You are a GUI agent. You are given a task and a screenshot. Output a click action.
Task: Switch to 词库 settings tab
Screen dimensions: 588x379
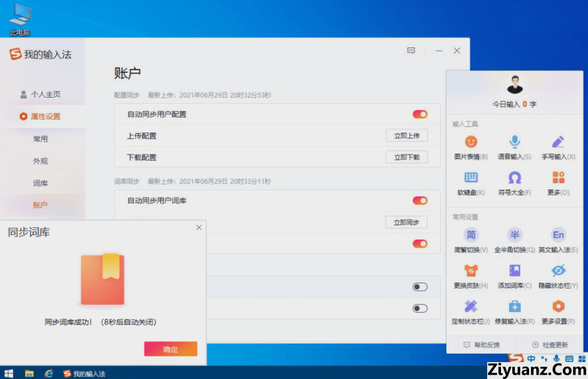point(40,183)
